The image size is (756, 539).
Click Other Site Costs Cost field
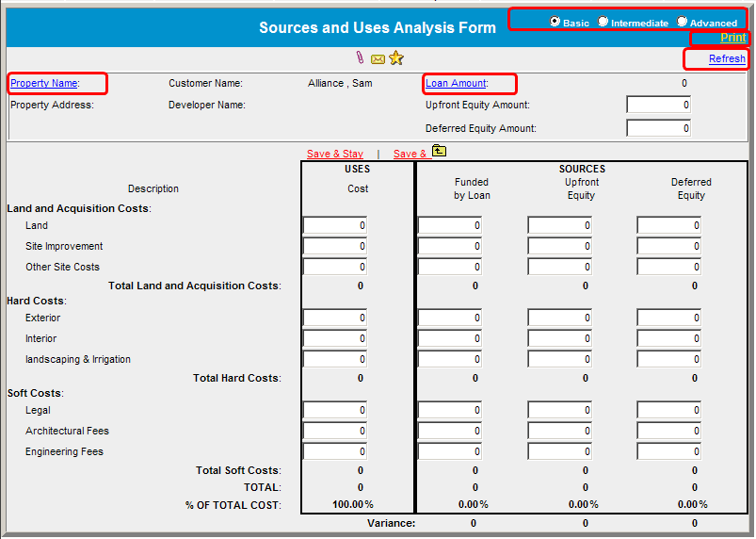click(x=335, y=267)
